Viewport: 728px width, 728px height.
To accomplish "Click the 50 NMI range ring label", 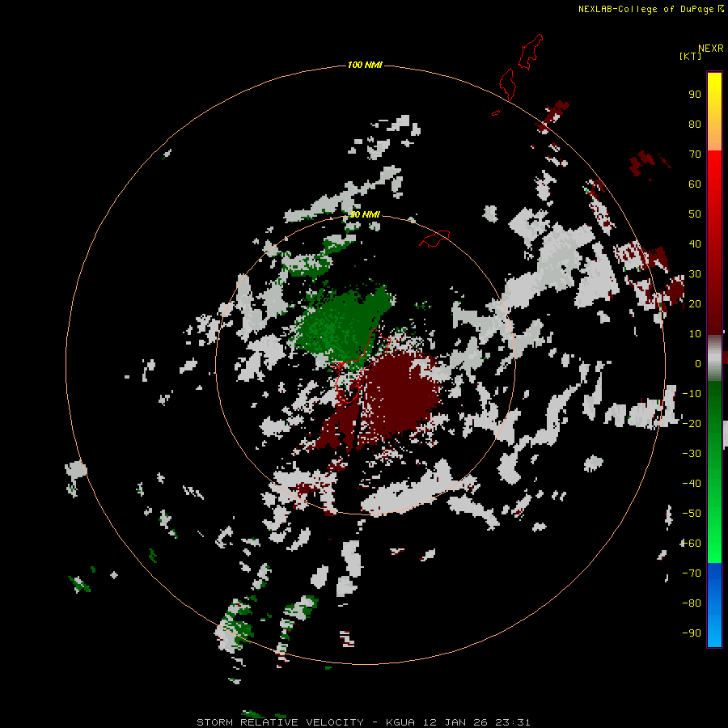I will (x=365, y=214).
